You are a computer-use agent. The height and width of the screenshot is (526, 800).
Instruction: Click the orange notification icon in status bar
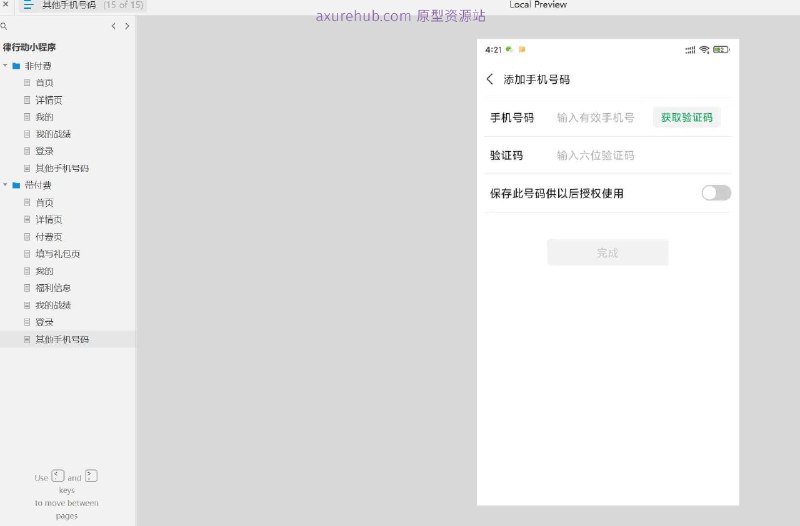point(522,49)
